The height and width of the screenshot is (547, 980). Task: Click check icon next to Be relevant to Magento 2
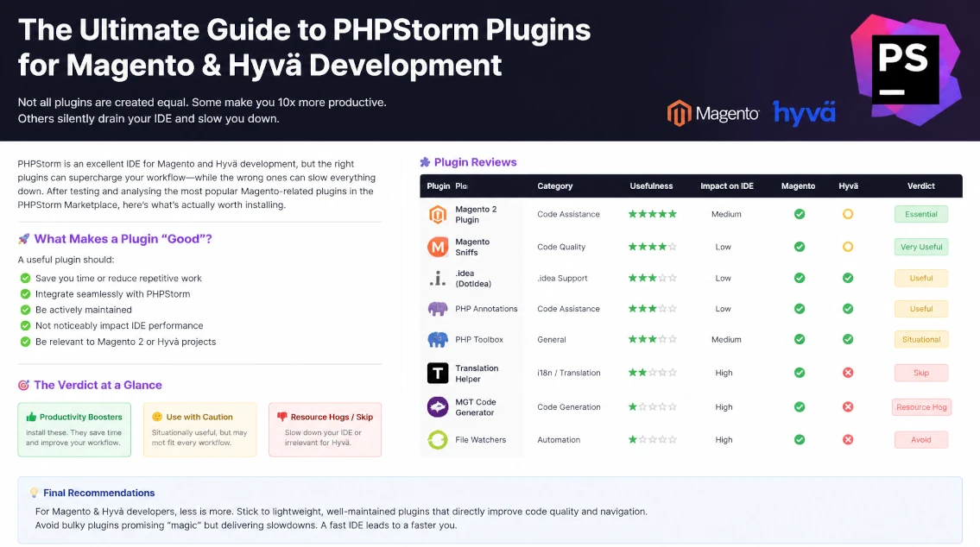25,342
